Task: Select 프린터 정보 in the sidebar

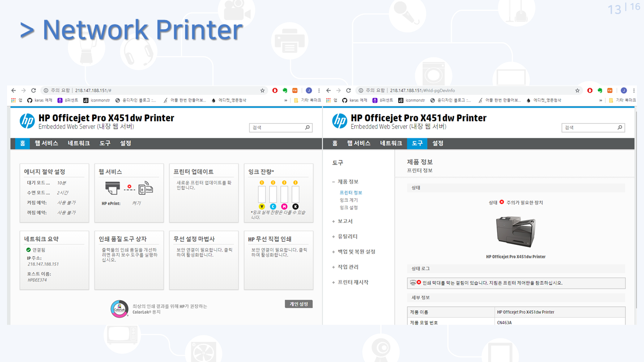Action: (351, 193)
